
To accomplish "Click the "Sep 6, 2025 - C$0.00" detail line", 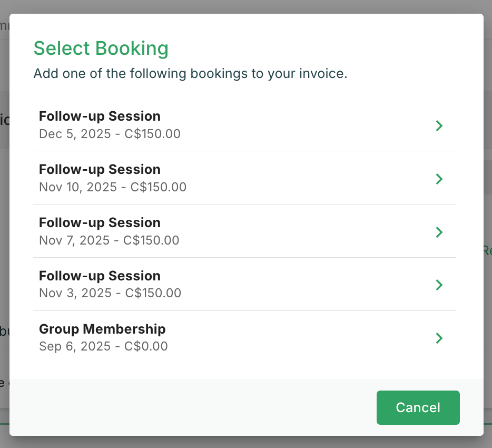I will (103, 346).
